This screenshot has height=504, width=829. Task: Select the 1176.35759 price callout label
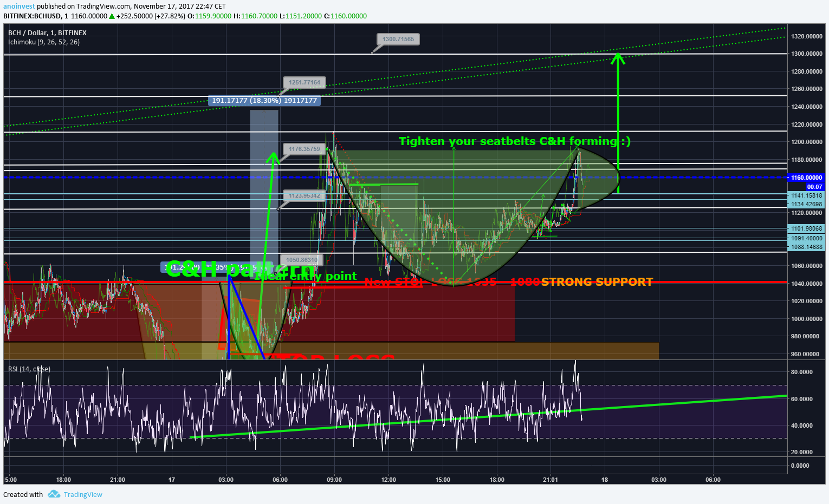[x=305, y=149]
